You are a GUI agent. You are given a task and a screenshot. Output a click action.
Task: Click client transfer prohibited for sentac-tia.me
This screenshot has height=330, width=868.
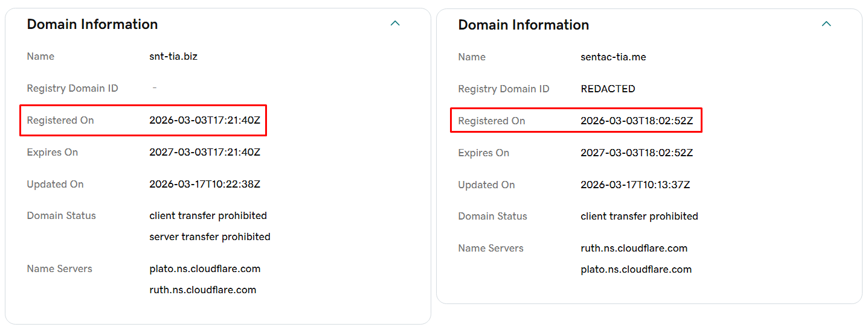point(639,216)
